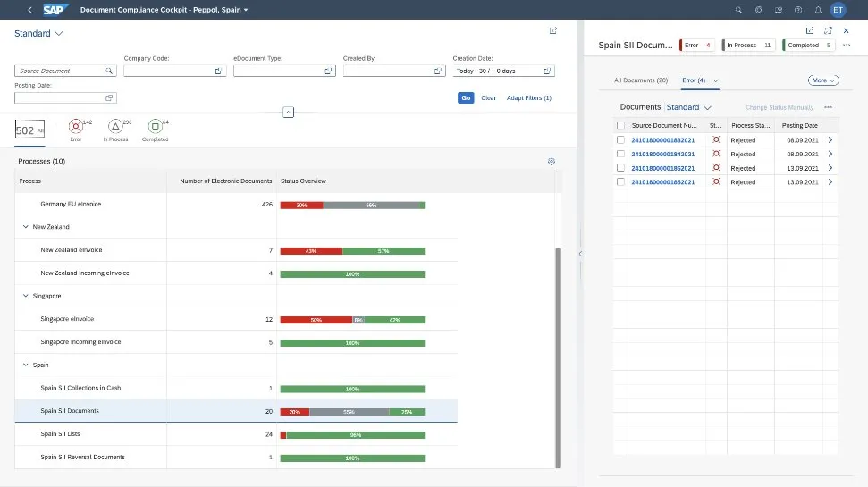This screenshot has height=487, width=868.
Task: Go back using header back arrow
Action: point(29,10)
